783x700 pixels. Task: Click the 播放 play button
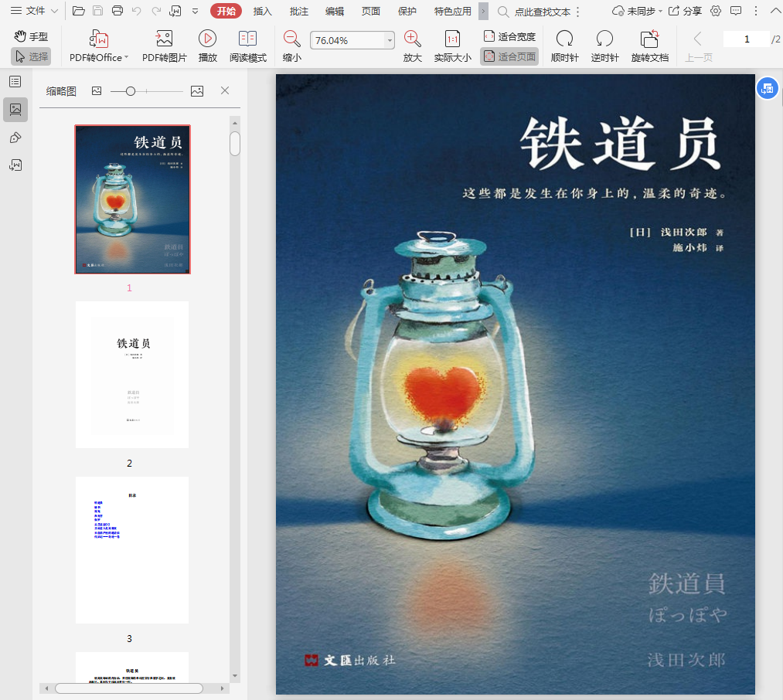(207, 46)
